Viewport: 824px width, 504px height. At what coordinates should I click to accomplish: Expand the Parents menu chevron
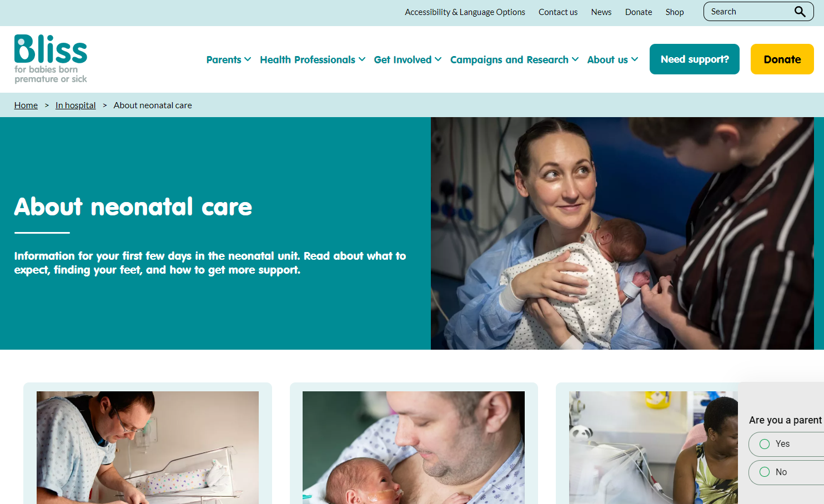[x=248, y=59]
